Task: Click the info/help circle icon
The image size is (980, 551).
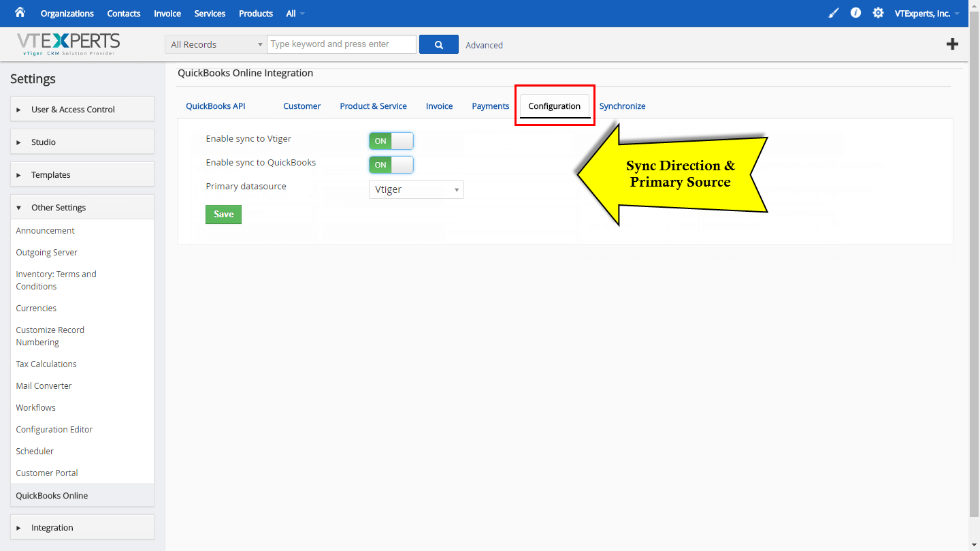Action: [x=855, y=13]
